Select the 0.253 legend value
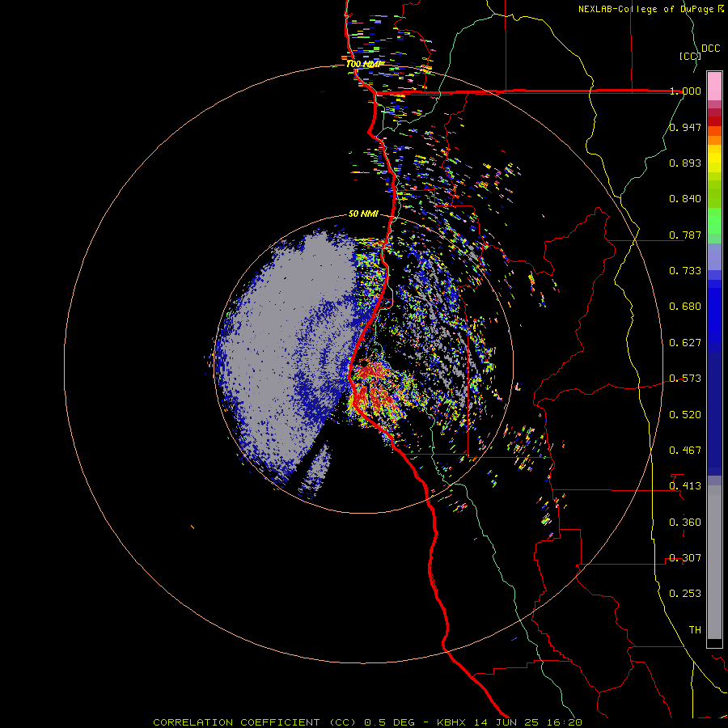Viewport: 728px width, 728px height. tap(685, 594)
